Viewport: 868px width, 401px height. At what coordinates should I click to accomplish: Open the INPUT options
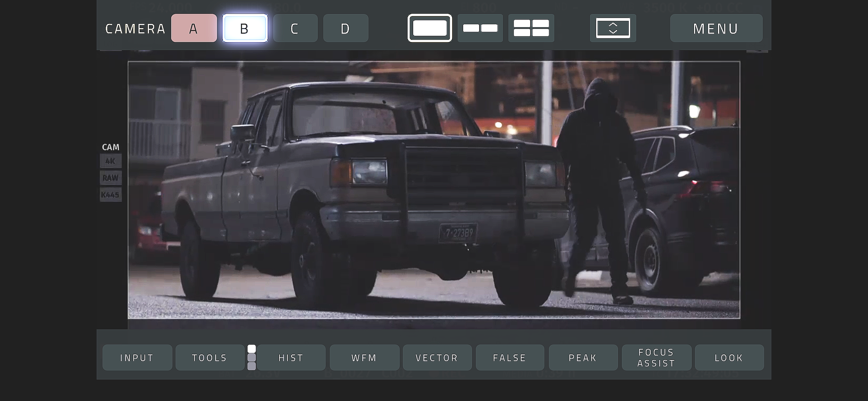point(137,358)
